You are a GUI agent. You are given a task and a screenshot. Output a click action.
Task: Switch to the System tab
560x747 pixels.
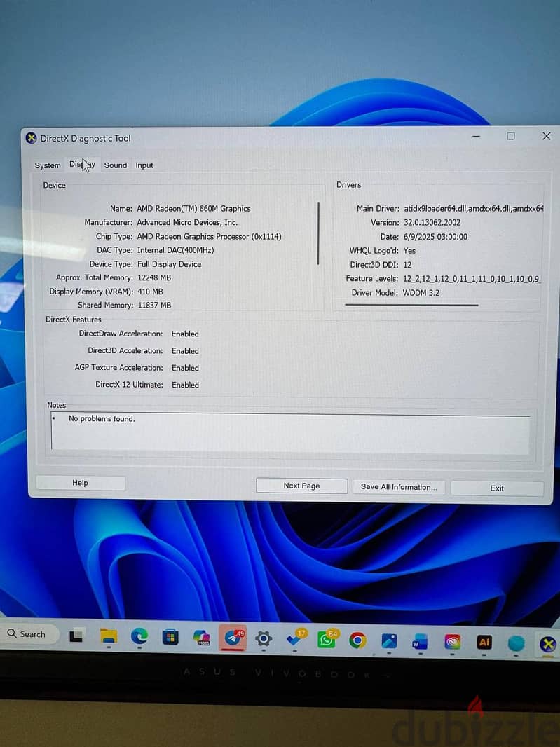point(48,165)
